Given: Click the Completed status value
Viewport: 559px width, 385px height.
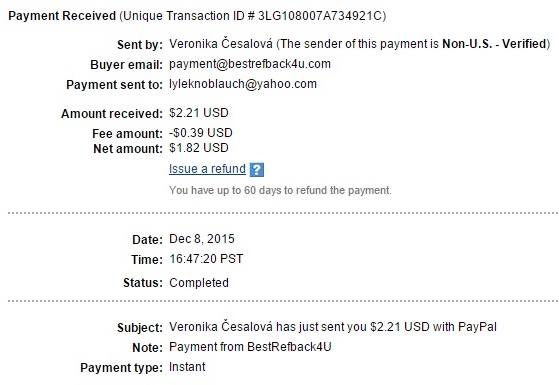Looking at the screenshot, I should pyautogui.click(x=199, y=283).
